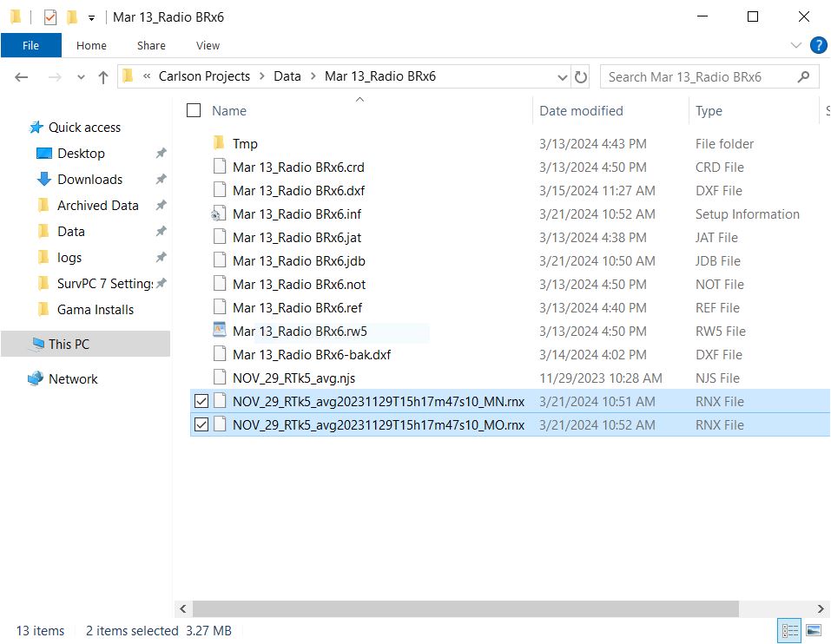Click the pin icon beside Archived Data

pos(162,206)
